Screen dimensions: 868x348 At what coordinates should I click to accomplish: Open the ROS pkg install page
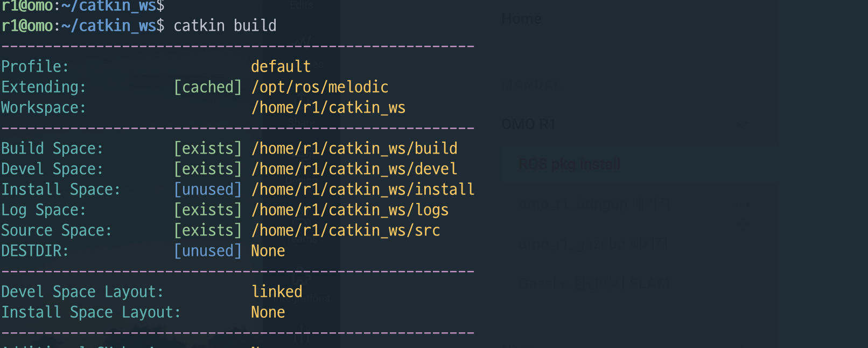(569, 164)
